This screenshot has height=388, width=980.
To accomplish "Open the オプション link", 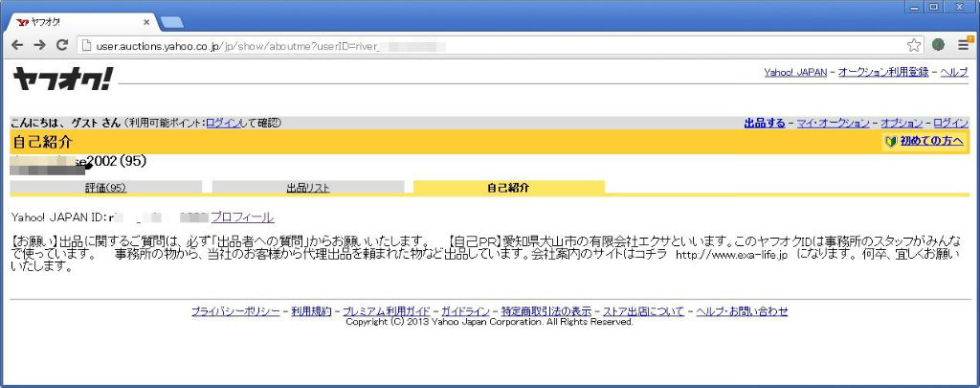I will 902,124.
